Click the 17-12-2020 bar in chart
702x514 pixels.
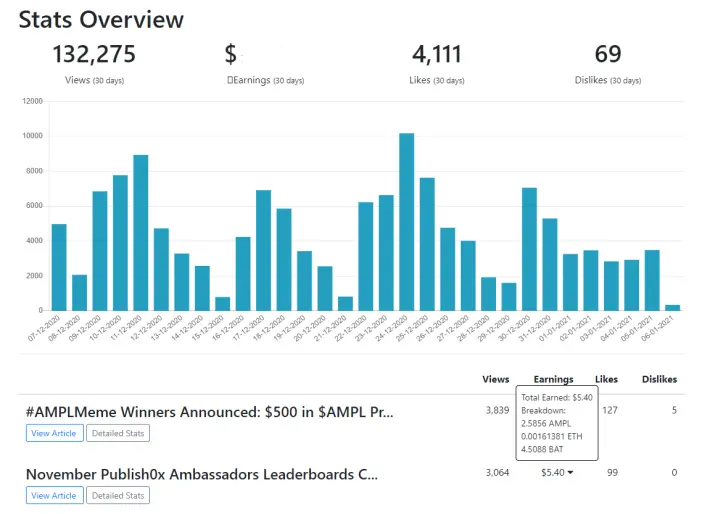pos(263,250)
